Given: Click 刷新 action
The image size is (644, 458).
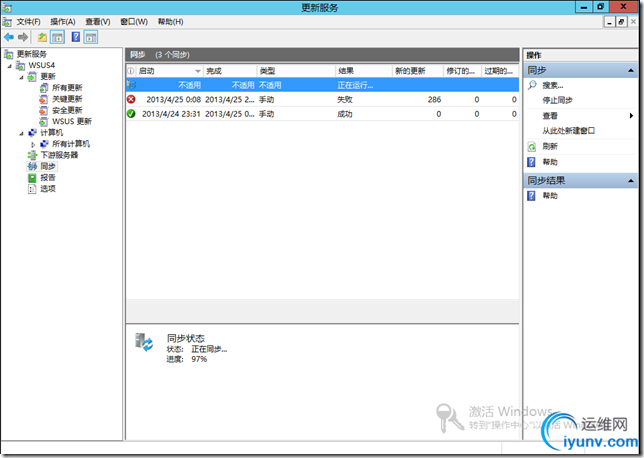Looking at the screenshot, I should 550,146.
